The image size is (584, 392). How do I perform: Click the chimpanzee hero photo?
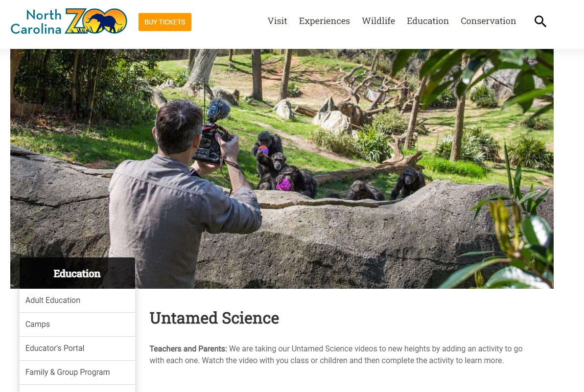tap(281, 169)
